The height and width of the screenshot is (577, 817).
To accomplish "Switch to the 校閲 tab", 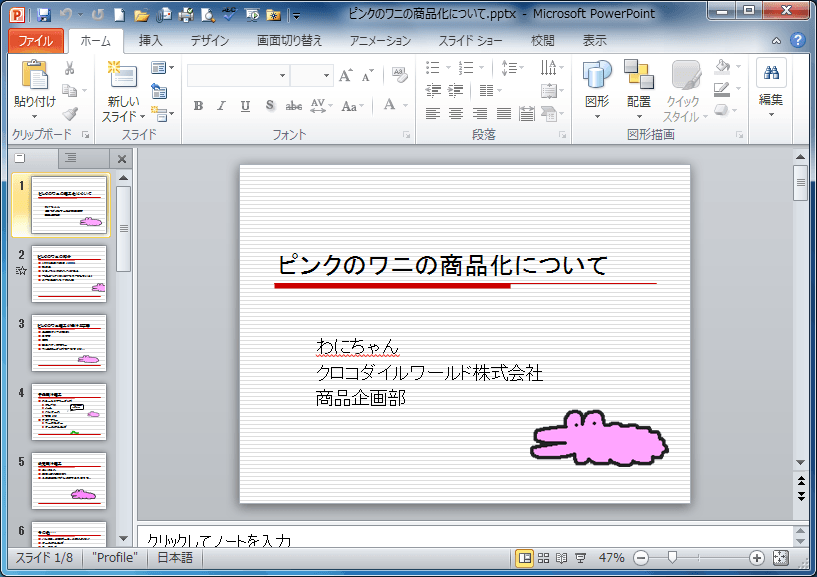I will 542,41.
